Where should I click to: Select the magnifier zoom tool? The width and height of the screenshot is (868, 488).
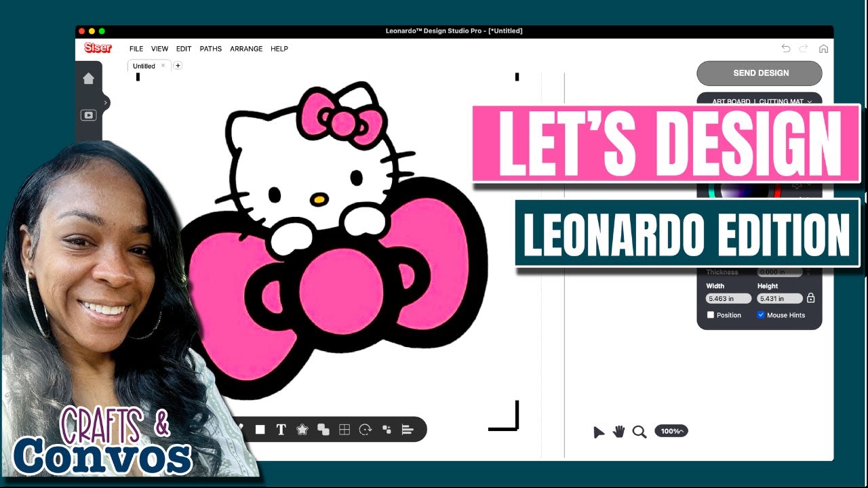[x=639, y=432]
